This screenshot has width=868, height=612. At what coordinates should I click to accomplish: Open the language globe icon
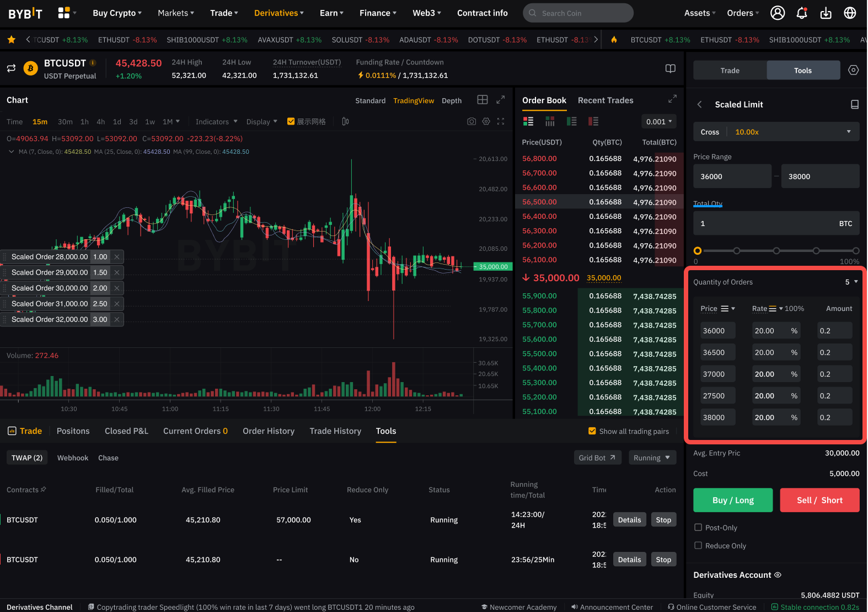tap(850, 13)
